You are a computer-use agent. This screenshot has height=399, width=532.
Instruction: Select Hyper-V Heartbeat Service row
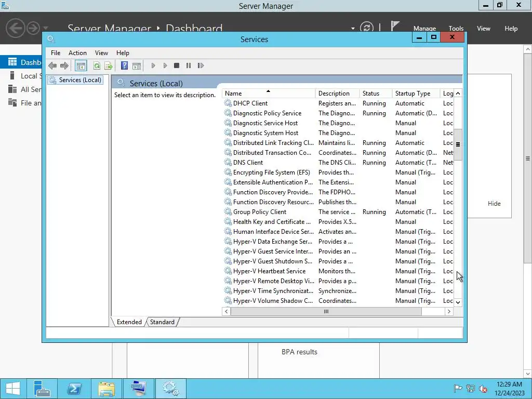[338, 271]
